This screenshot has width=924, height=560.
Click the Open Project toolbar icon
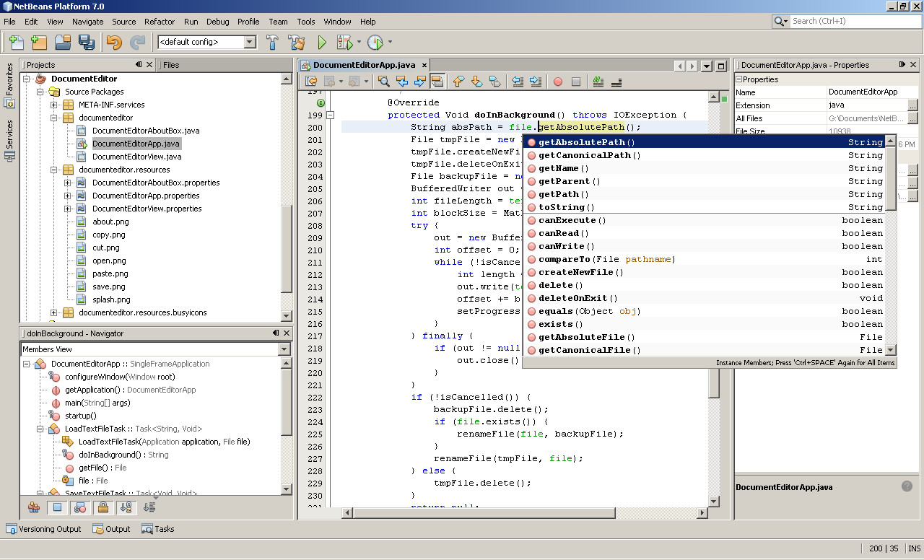point(64,42)
